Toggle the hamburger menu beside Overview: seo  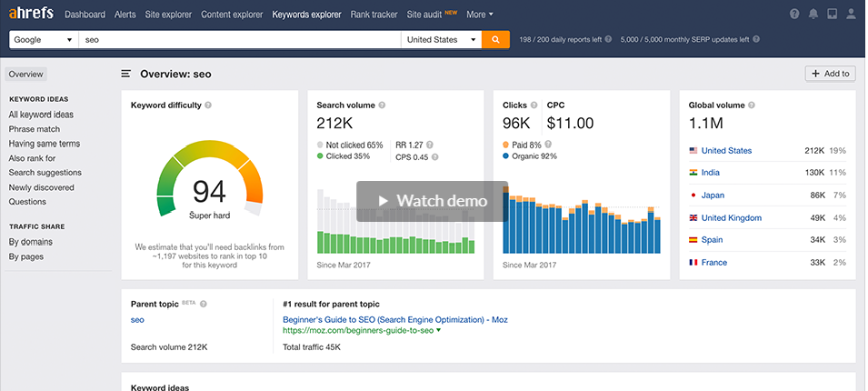pos(126,74)
